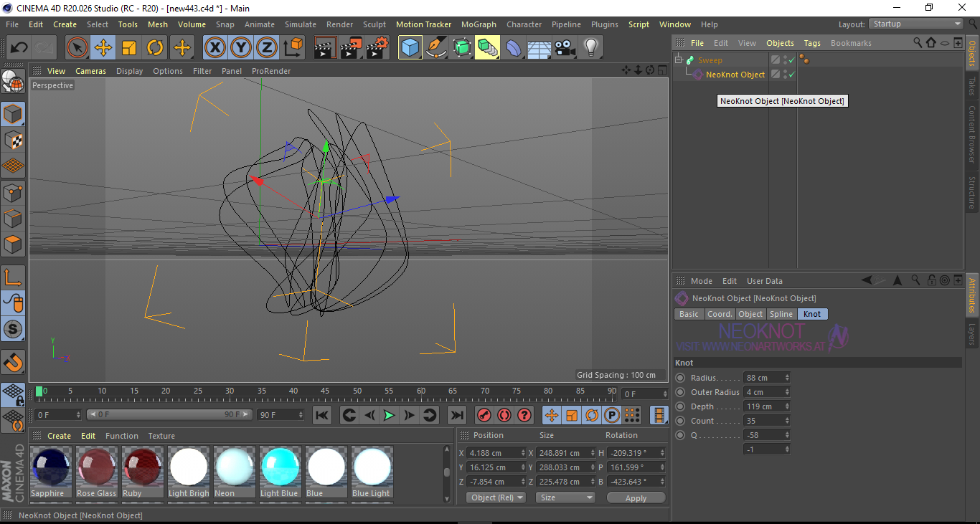The image size is (980, 524).
Task: Open the Simulate menu
Action: click(x=300, y=24)
